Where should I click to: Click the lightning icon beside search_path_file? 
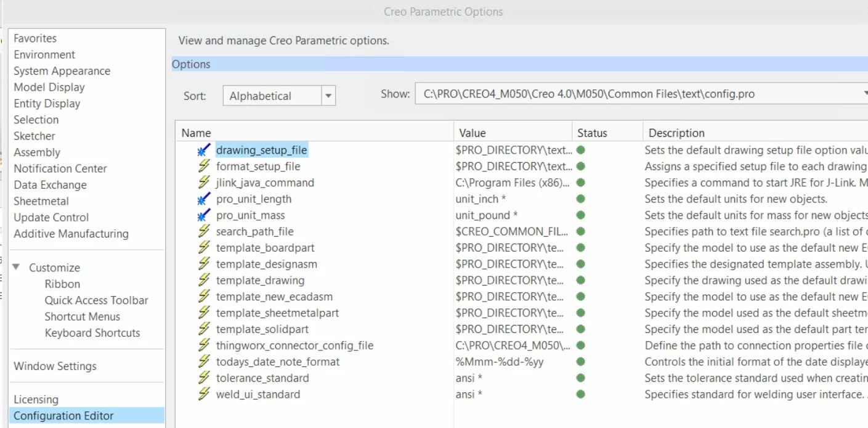click(204, 231)
